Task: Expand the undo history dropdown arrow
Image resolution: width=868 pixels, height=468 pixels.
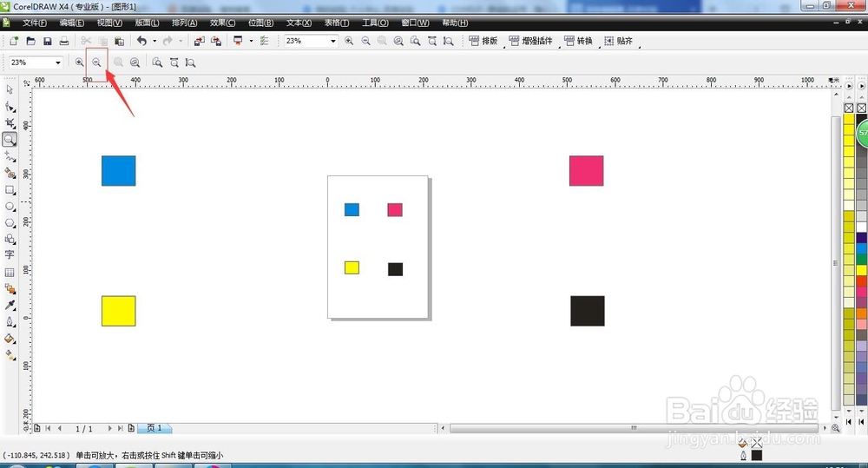Action: click(155, 41)
